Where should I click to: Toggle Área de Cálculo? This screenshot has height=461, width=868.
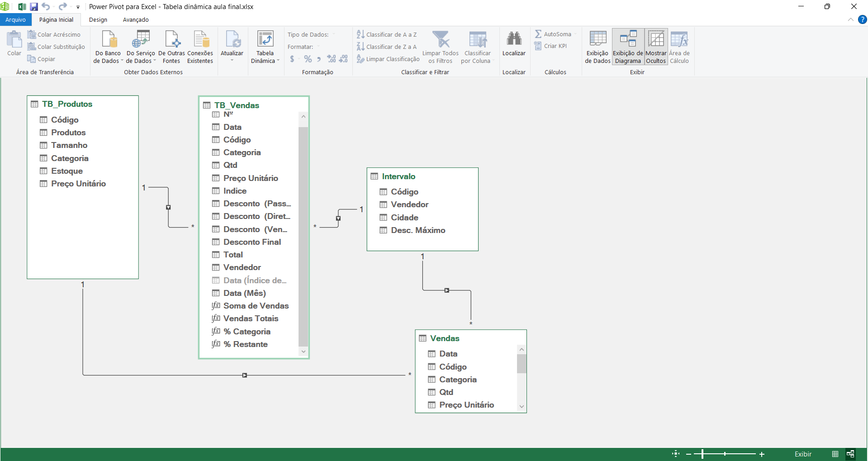tap(679, 48)
